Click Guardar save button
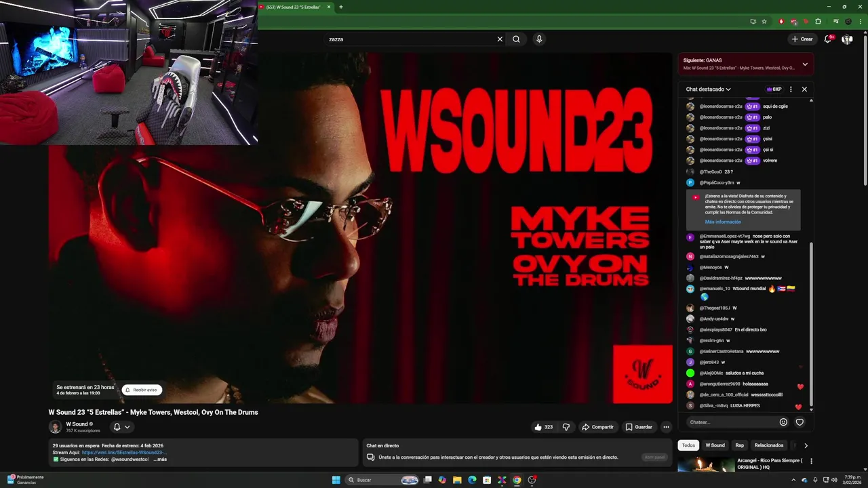The image size is (868, 488). 639,427
